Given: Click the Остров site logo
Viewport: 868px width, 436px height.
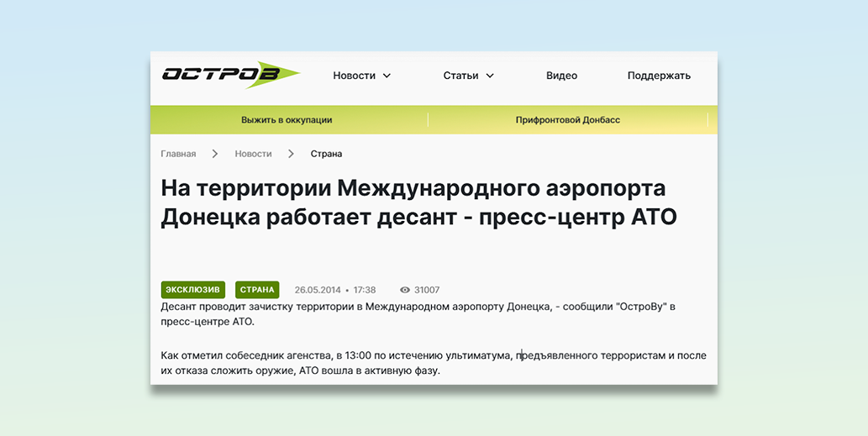Looking at the screenshot, I should 231,74.
